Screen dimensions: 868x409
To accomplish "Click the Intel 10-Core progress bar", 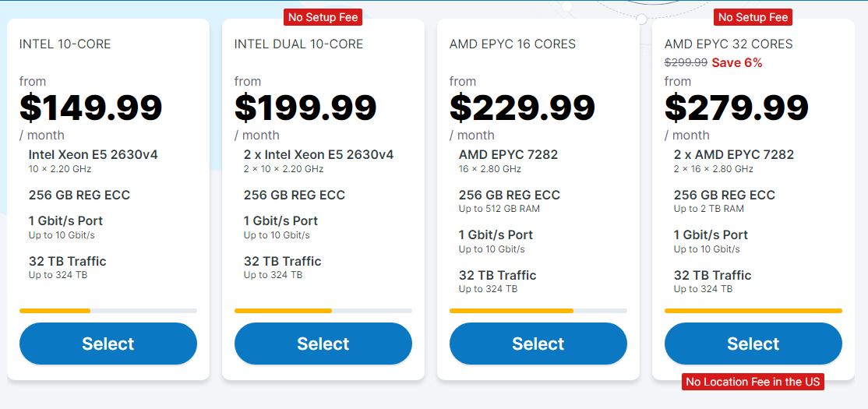I will click(x=108, y=311).
